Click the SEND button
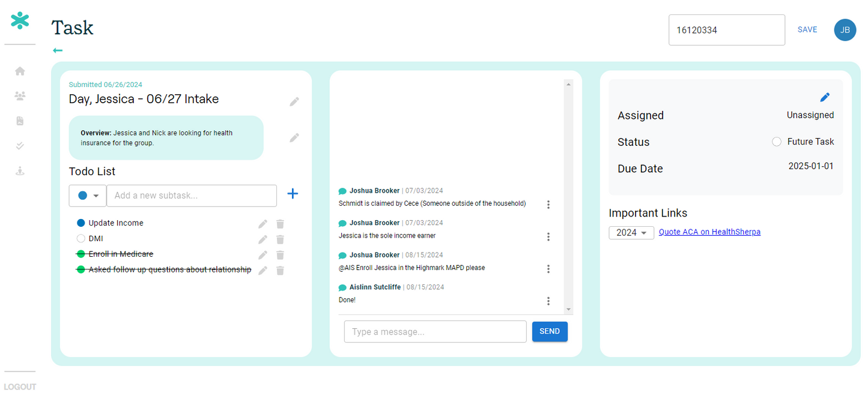This screenshot has width=868, height=402. point(549,332)
